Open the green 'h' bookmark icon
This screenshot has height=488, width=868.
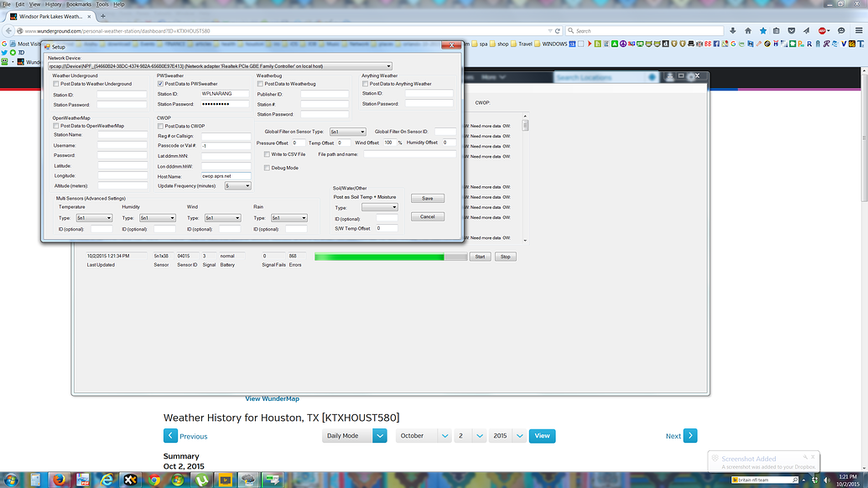598,44
